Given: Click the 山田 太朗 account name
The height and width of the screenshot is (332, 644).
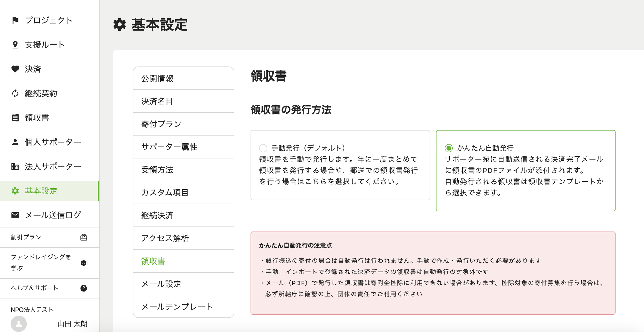Looking at the screenshot, I should point(72,324).
